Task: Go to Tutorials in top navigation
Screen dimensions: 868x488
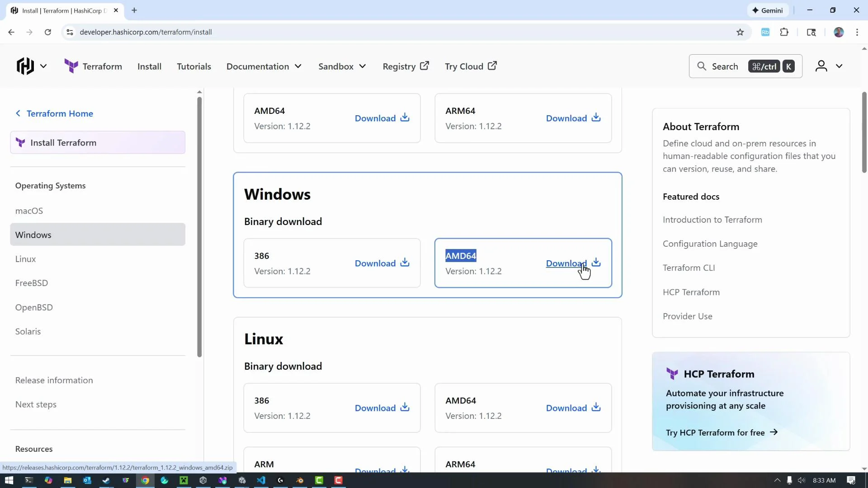Action: click(194, 66)
